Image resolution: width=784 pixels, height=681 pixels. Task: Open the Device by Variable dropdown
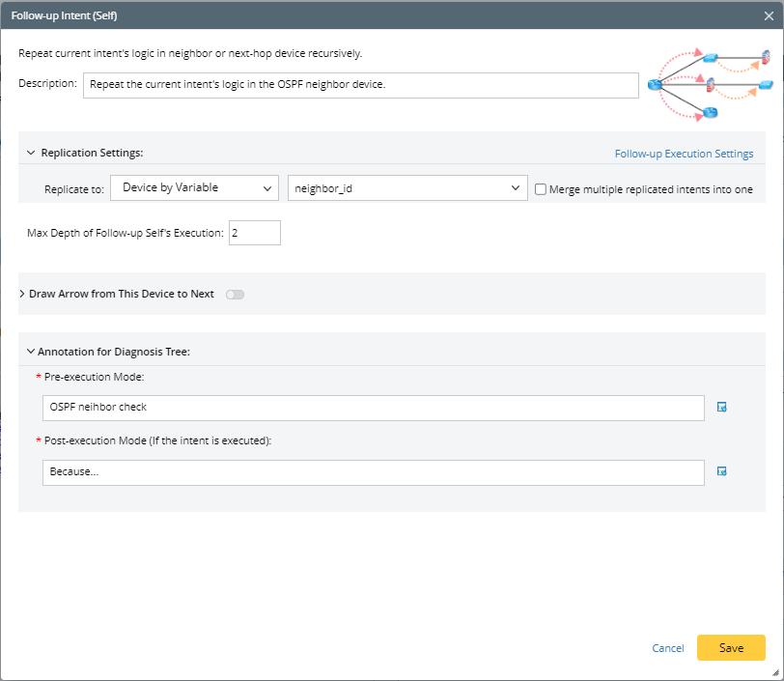point(195,188)
